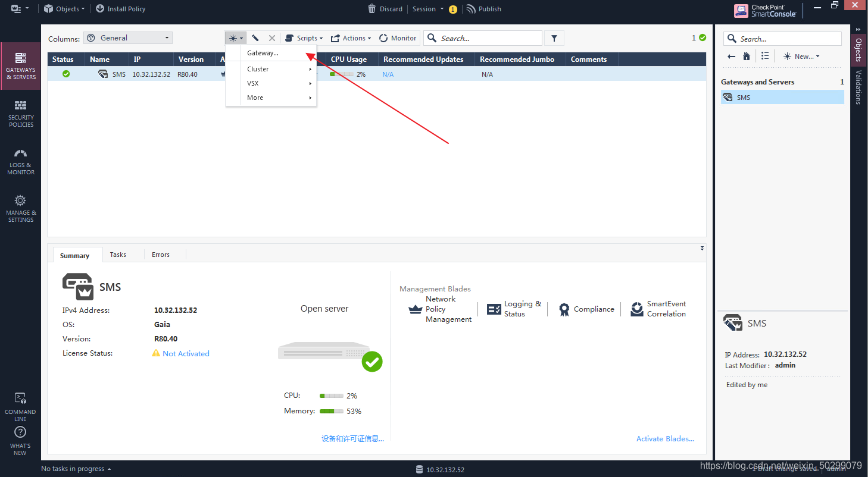Open the main application menu icon
Screen dimensions: 868x477
point(20,9)
